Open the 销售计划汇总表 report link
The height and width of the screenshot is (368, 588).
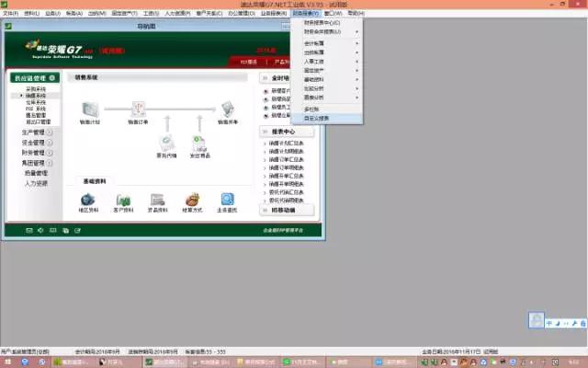(x=286, y=144)
